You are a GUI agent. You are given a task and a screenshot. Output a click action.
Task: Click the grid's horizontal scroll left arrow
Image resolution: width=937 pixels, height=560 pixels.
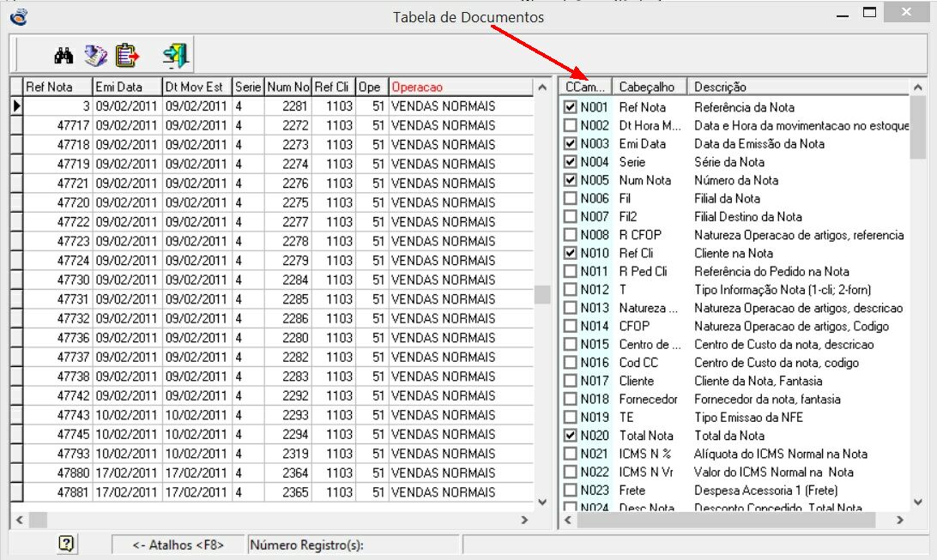tap(20, 520)
